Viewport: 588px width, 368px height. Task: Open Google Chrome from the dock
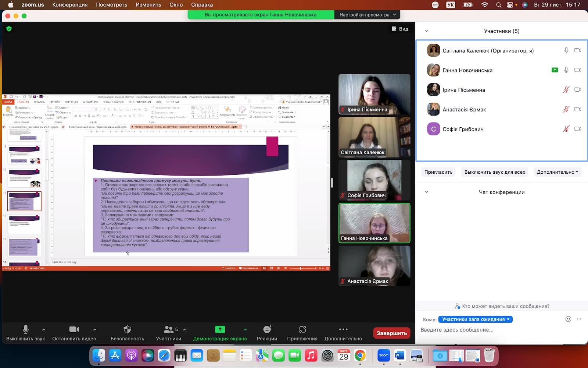tap(360, 355)
